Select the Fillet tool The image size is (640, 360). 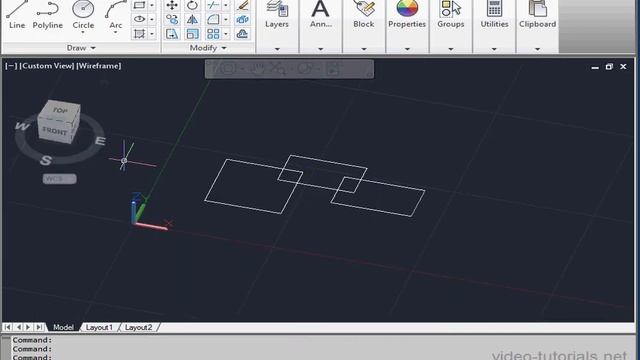pyautogui.click(x=213, y=19)
